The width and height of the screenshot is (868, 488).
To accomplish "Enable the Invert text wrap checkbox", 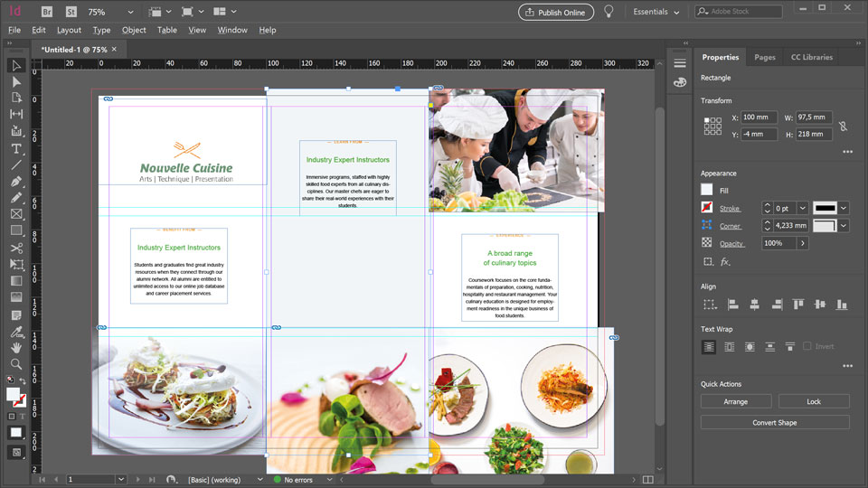I will 807,346.
